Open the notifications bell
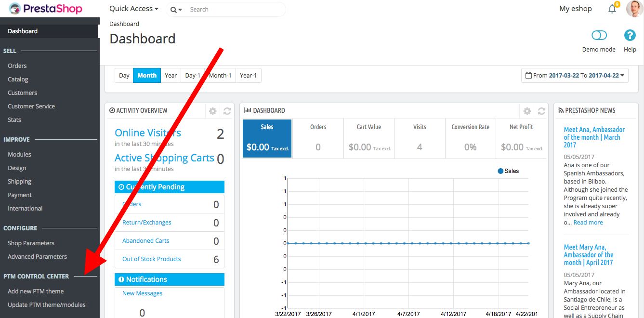644x318 pixels. (612, 9)
